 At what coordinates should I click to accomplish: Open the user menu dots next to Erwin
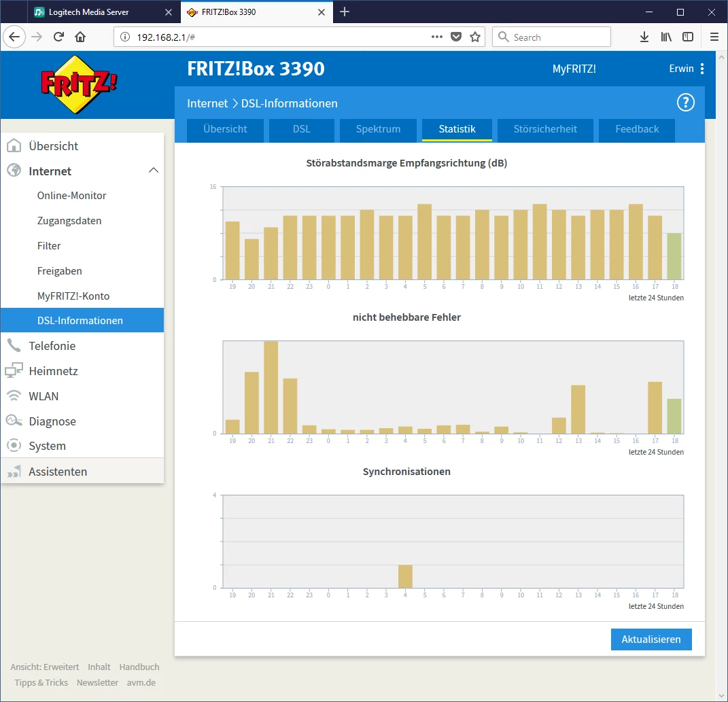(702, 69)
